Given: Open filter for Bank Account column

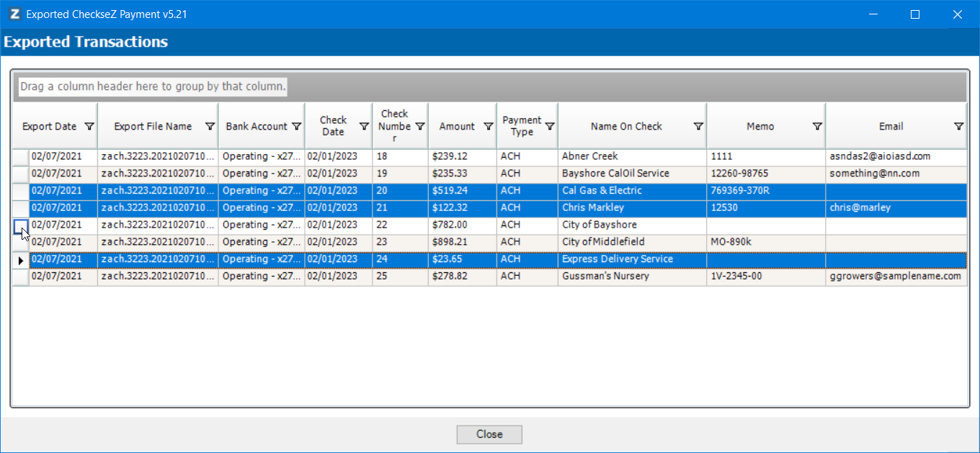Looking at the screenshot, I should (296, 127).
